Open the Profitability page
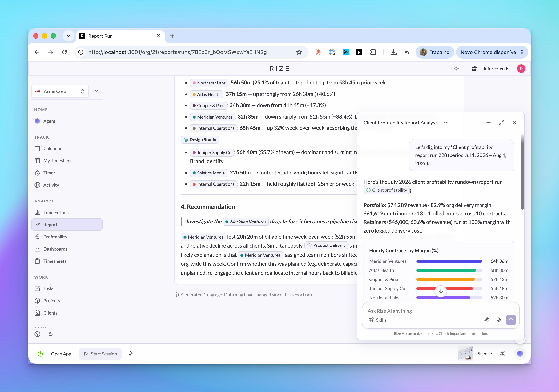The width and height of the screenshot is (559, 392). pos(67,237)
